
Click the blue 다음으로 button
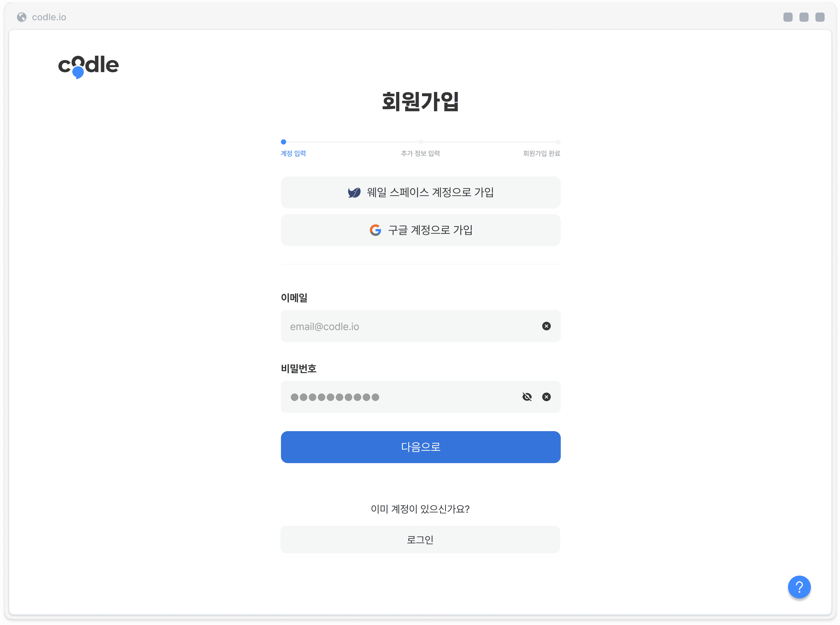420,447
